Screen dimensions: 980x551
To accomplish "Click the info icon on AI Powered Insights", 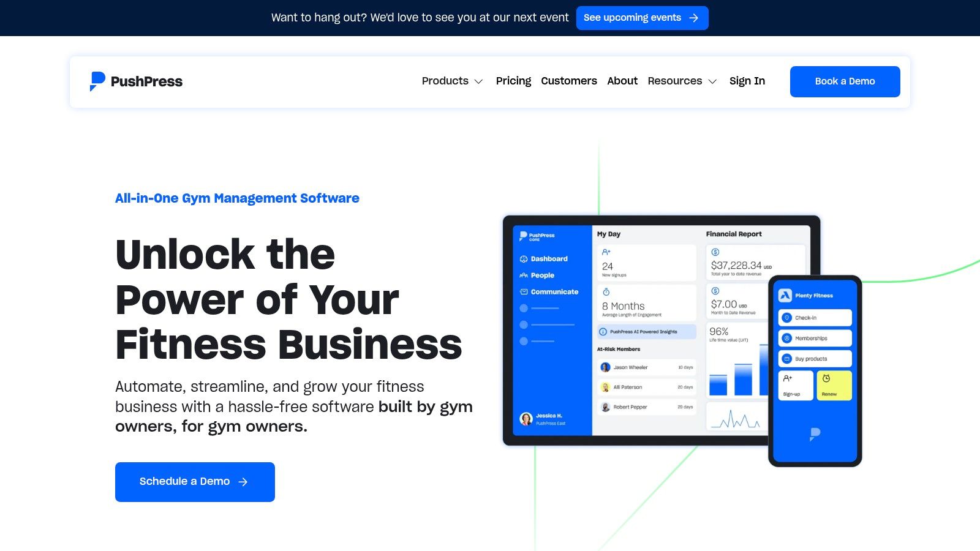I will tap(603, 332).
